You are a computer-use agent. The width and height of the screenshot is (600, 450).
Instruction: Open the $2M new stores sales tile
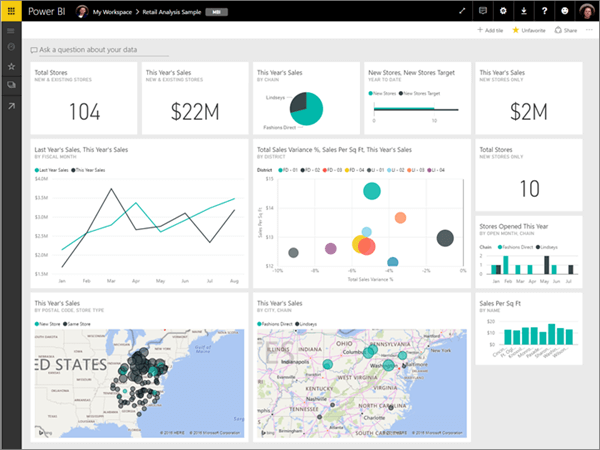click(x=529, y=98)
